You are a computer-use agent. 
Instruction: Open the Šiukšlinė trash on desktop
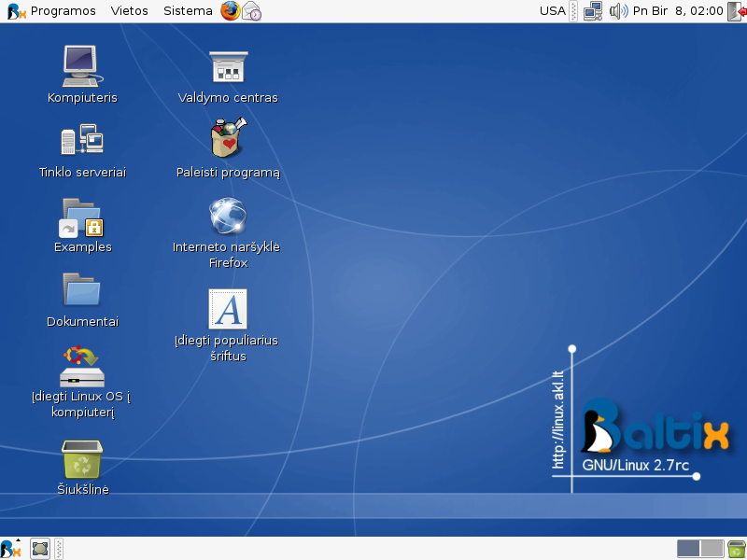coord(82,459)
